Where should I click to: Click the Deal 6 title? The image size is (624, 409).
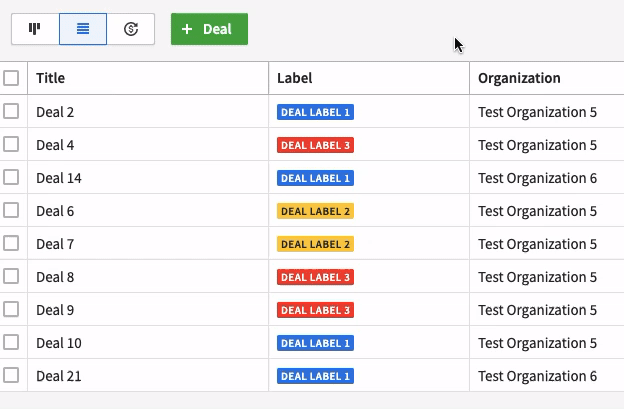tap(55, 211)
